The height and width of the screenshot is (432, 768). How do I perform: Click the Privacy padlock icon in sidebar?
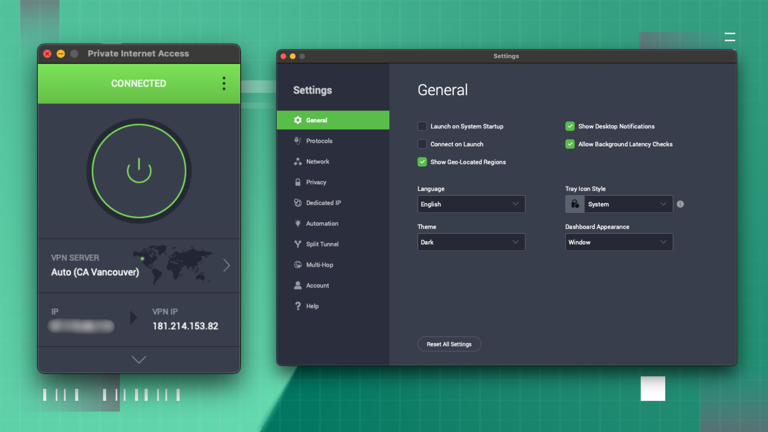298,182
